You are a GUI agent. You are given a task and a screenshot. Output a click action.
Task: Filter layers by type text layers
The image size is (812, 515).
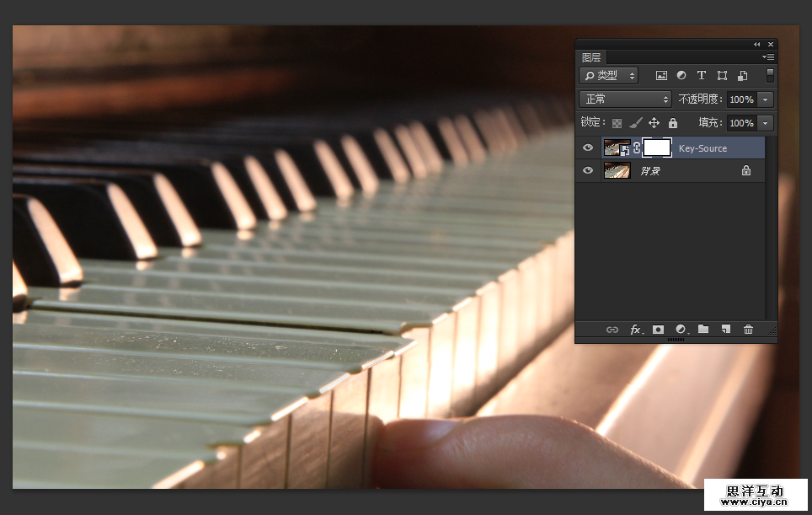tap(701, 75)
